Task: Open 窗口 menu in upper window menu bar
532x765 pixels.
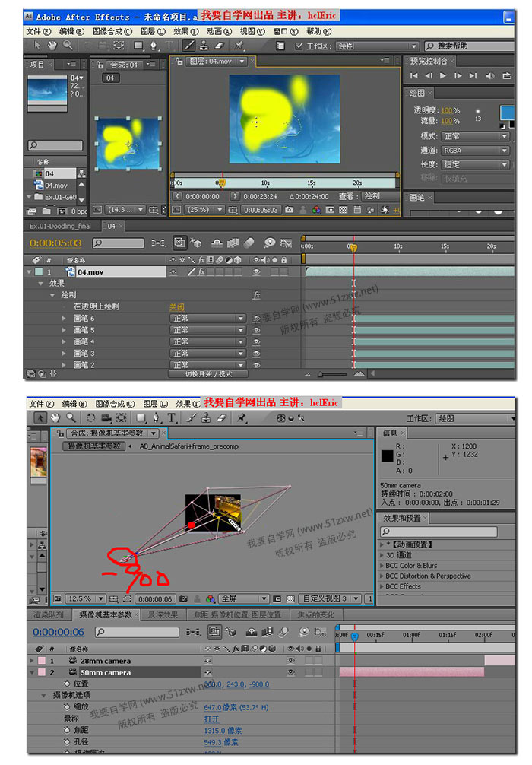Action: click(x=285, y=31)
